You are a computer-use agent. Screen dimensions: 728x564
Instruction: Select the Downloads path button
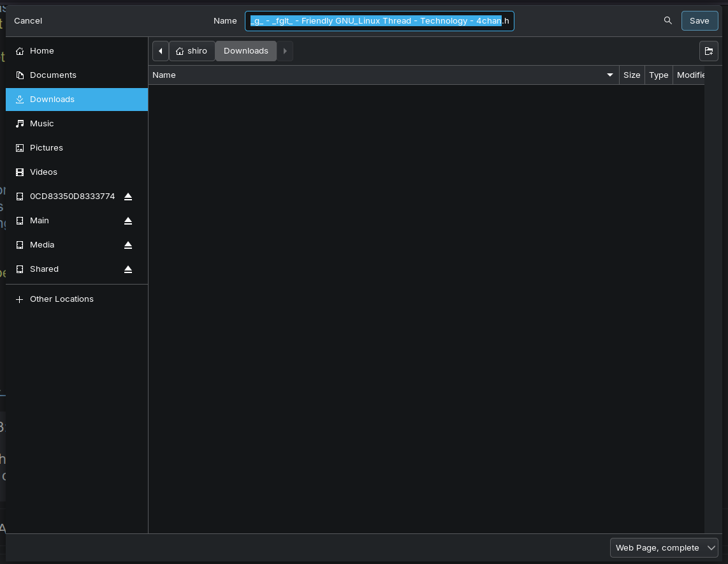pos(246,51)
